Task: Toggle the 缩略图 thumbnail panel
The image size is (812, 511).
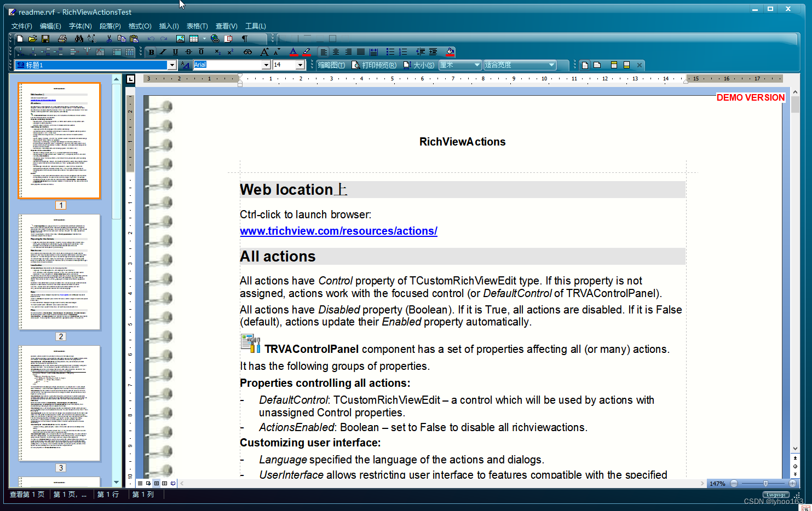Action: click(330, 65)
